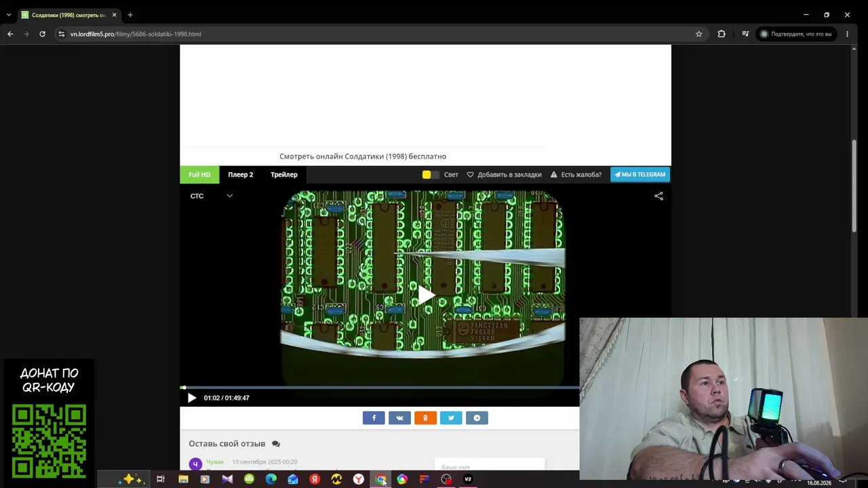Share the movie on Odnoklassniki
The height and width of the screenshot is (488, 868).
[425, 418]
